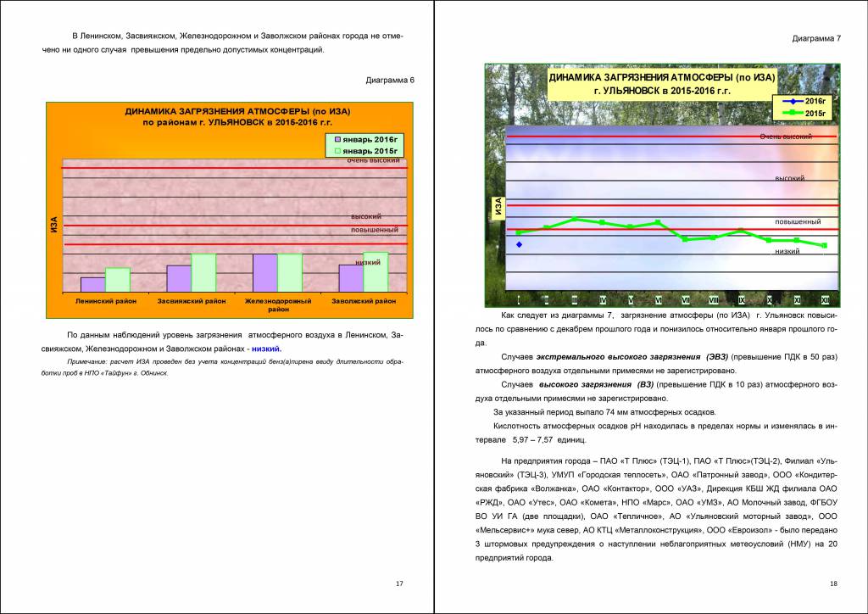Select the purple 2016 bar for Ленинский район
Image resolution: width=868 pixels, height=614 pixels.
tap(93, 285)
